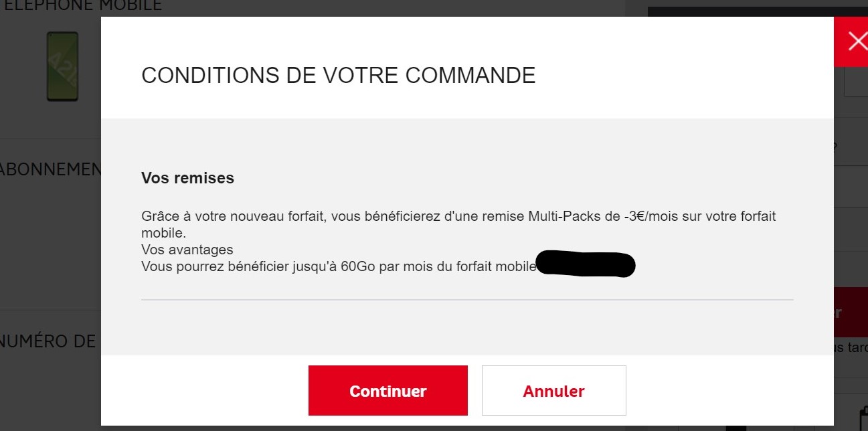Click the dimmed red button behind the dialog
868x431 pixels.
pos(851,313)
